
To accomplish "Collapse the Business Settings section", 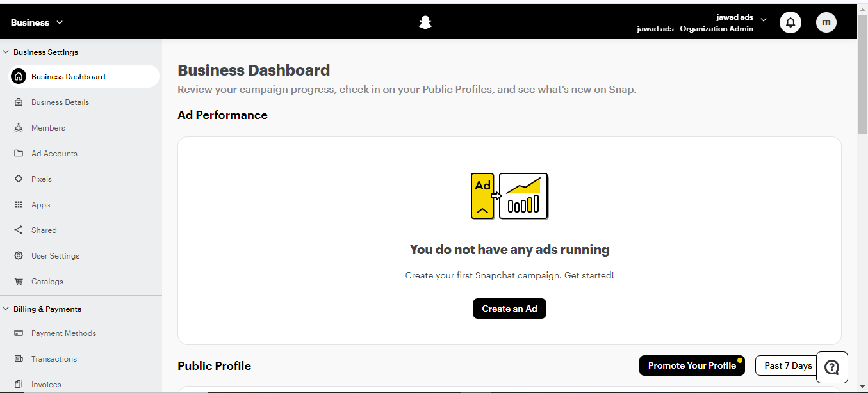I will [6, 52].
